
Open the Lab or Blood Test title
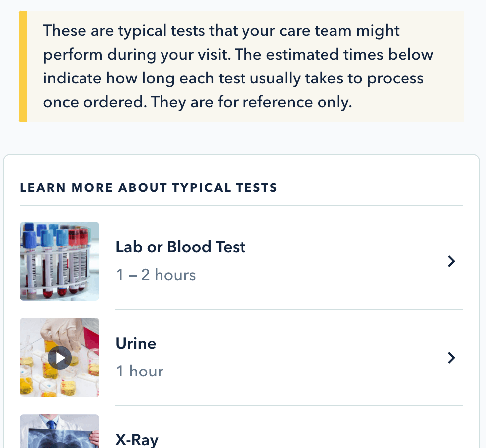[x=180, y=247]
